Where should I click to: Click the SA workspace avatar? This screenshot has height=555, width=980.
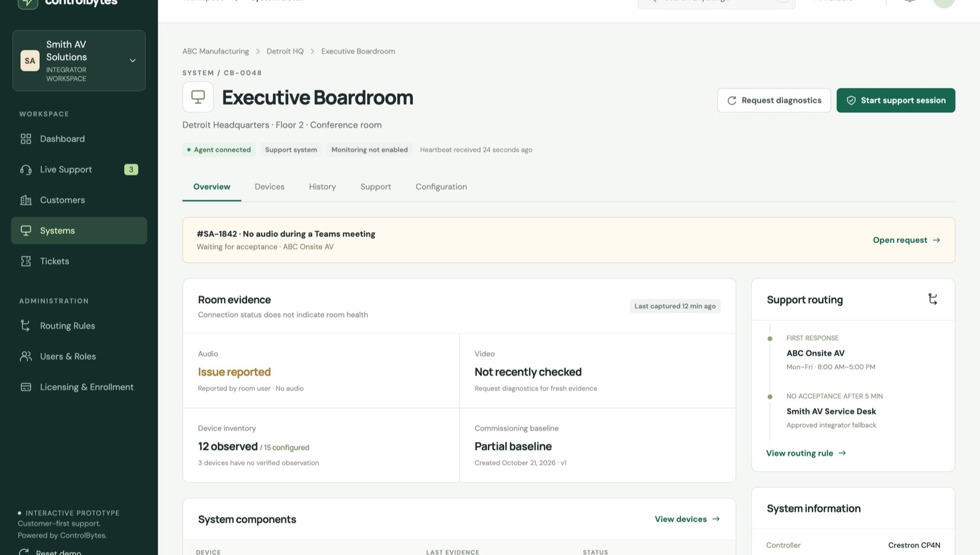point(30,60)
